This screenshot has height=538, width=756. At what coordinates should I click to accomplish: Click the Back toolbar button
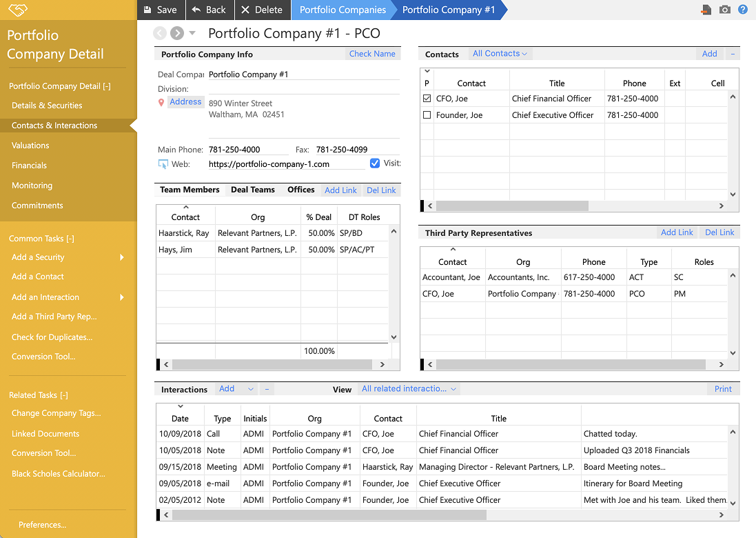point(210,10)
